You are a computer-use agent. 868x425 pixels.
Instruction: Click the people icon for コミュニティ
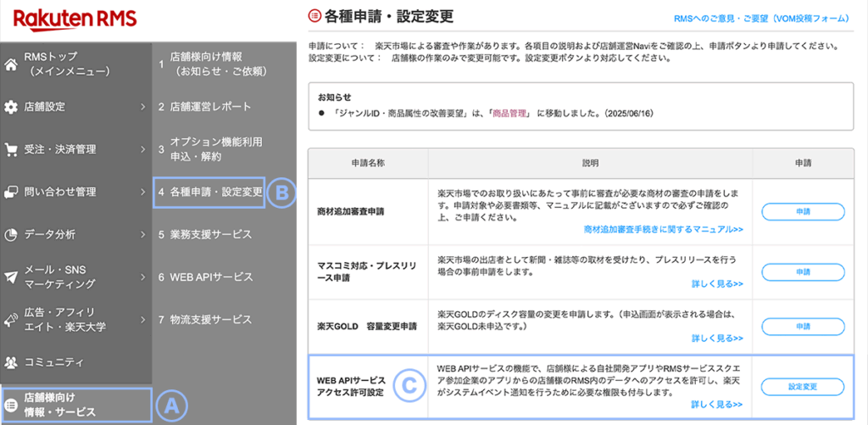pyautogui.click(x=11, y=362)
